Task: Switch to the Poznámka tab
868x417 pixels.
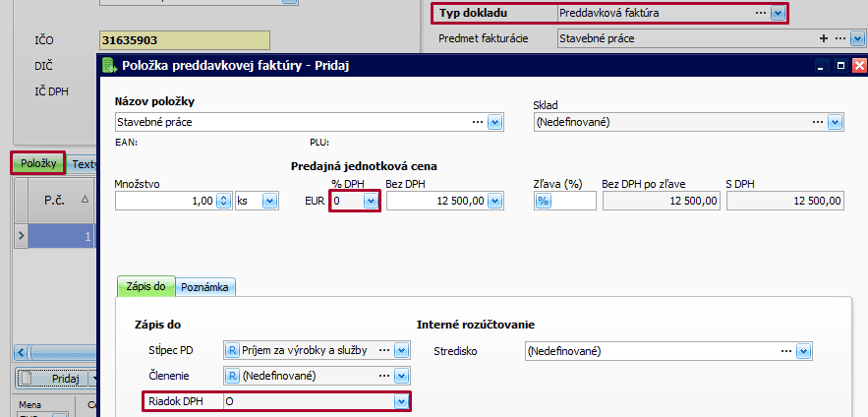Action: 207,286
